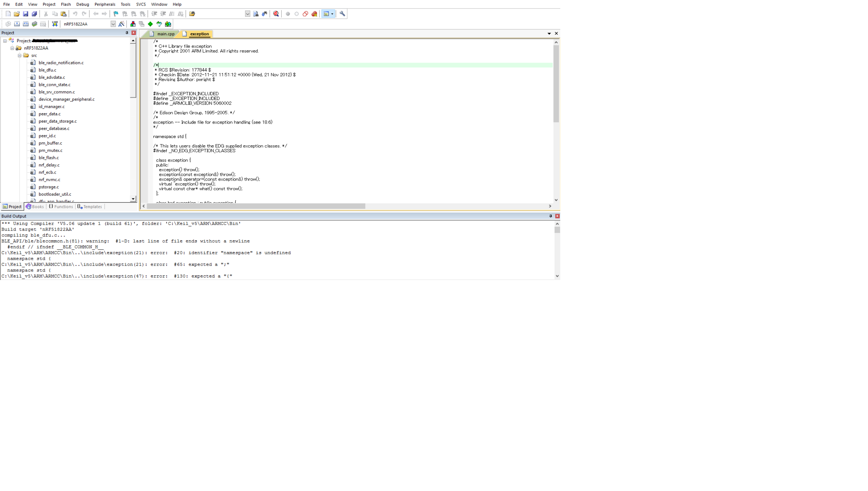This screenshot has height=491, width=868.
Task: Click the Configuration wrench icon
Action: 342,14
